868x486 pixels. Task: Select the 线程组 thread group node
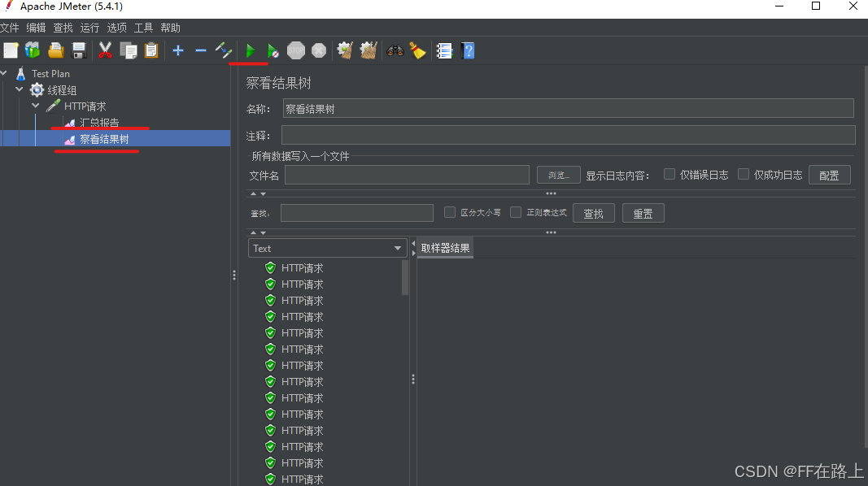[x=62, y=90]
